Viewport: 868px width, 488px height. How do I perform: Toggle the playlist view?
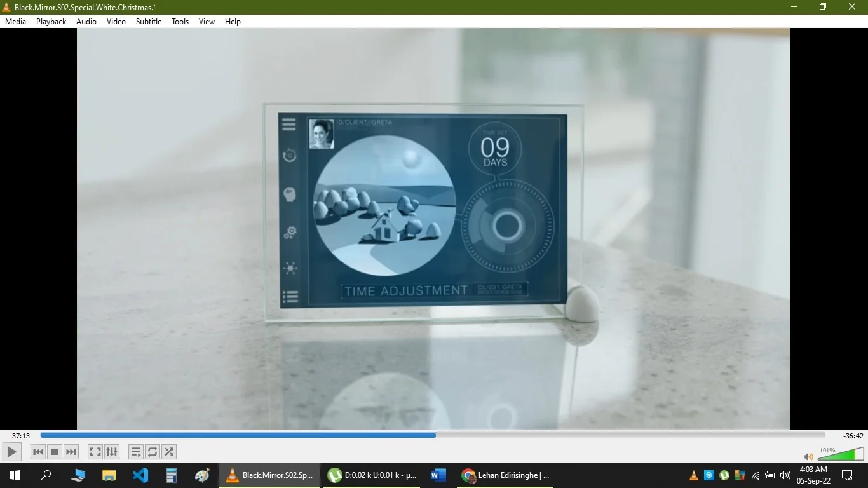(x=136, y=452)
